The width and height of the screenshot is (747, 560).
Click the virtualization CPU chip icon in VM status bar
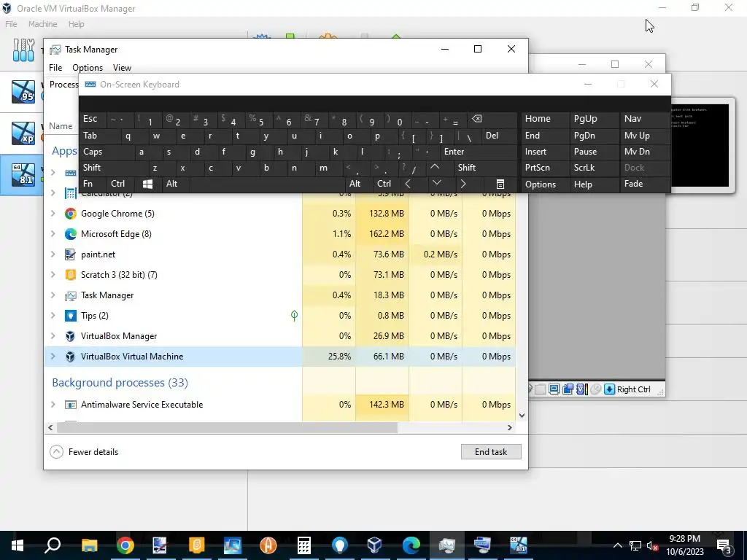(581, 389)
